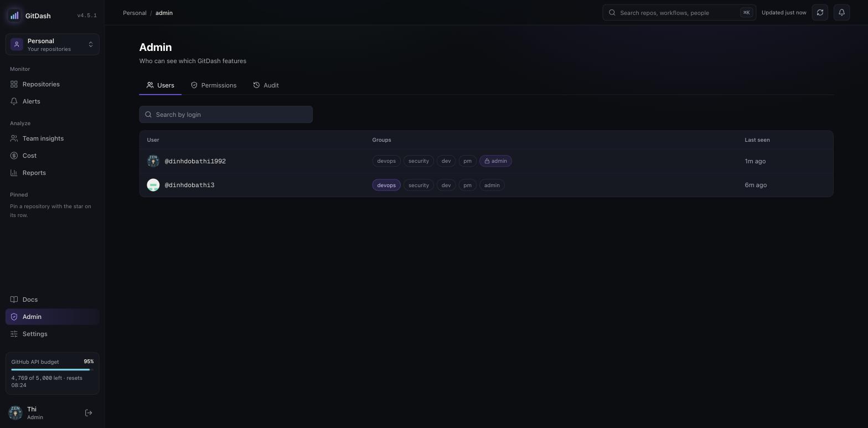Screen dimensions: 868x428
Task: Switch to the Audit tab
Action: tap(266, 85)
